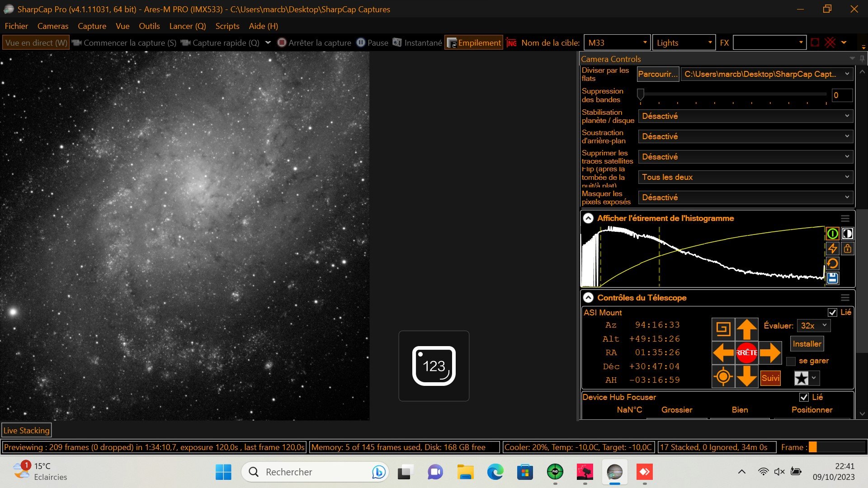Open Soustraction d'arrière-plan dropdown
868x488 pixels.
pyautogui.click(x=745, y=136)
